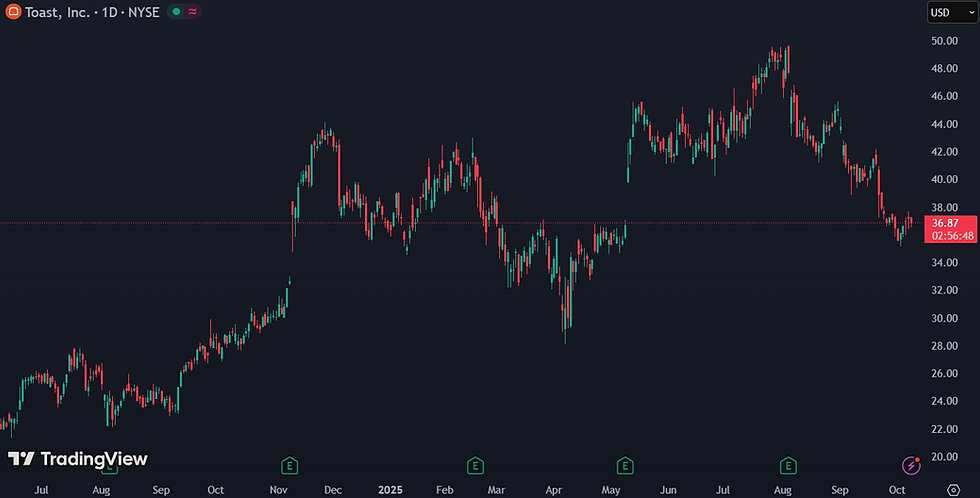Click the 50.00 price axis label
The image size is (980, 498).
pyautogui.click(x=944, y=41)
